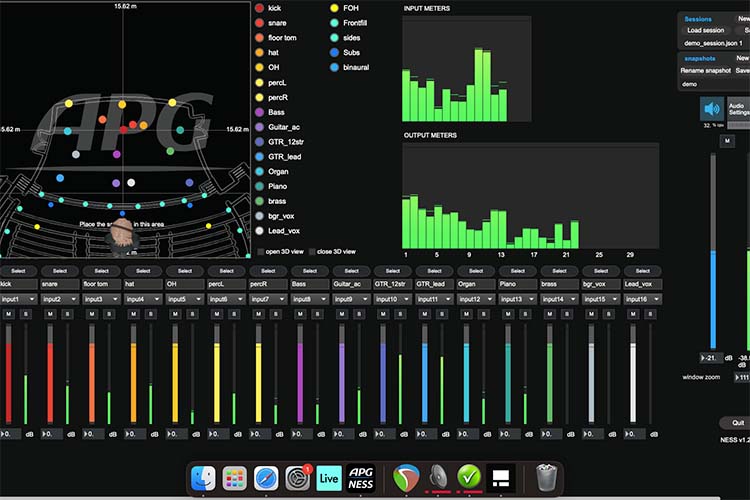This screenshot has height=500, width=750.
Task: Launch APG NESS dock icon
Action: click(361, 478)
